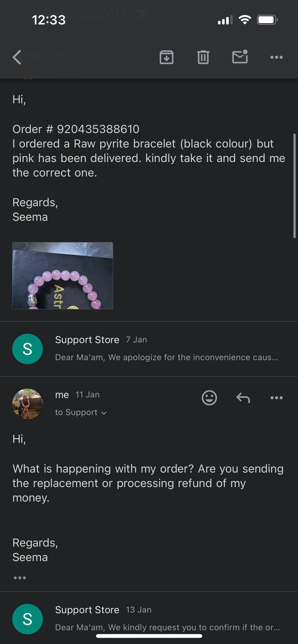The height and width of the screenshot is (644, 298).
Task: Tap Support Store avatar on 7 Jan message
Action: [x=28, y=349]
